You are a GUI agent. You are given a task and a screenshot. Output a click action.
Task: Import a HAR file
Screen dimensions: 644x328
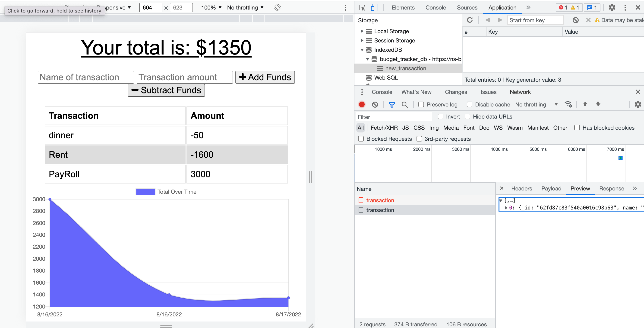585,104
